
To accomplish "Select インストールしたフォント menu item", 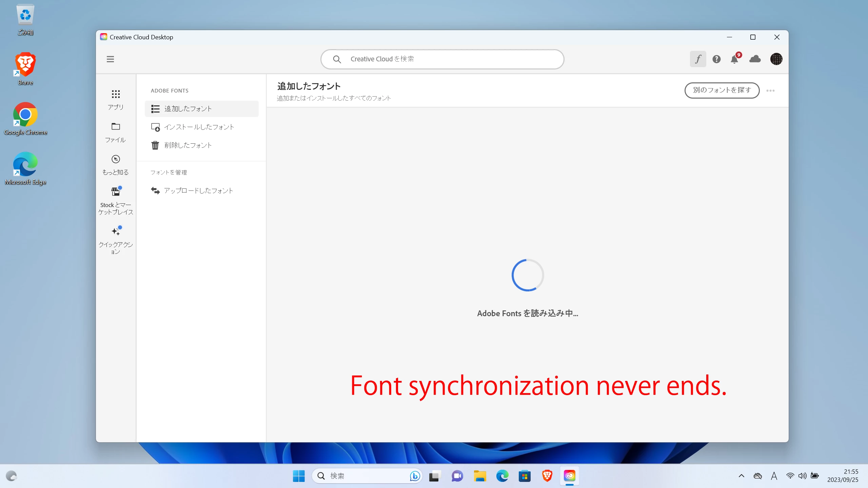I will pyautogui.click(x=199, y=127).
